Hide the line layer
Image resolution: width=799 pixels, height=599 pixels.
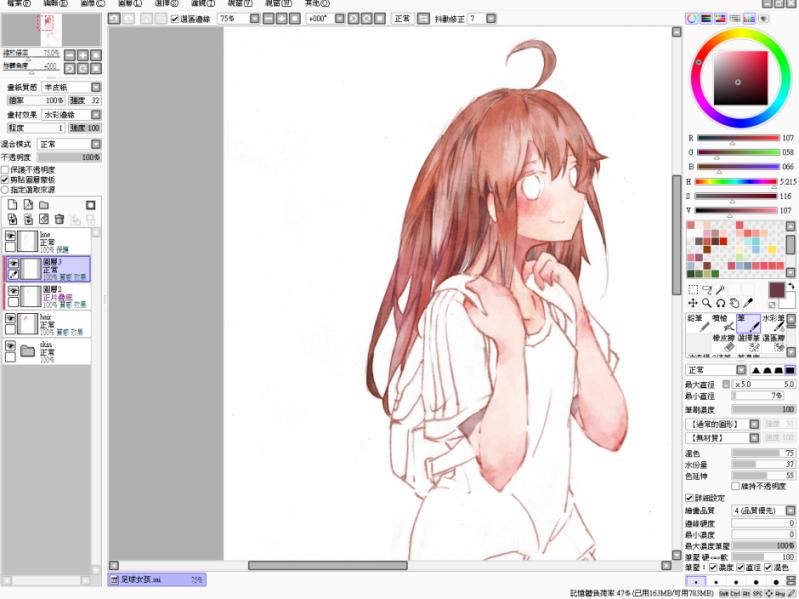pyautogui.click(x=10, y=236)
